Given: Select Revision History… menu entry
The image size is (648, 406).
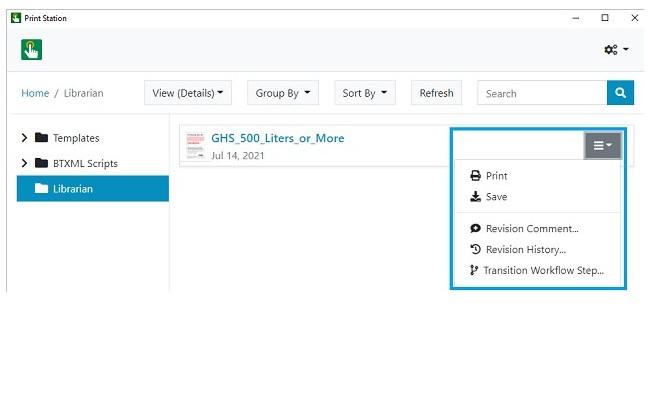Looking at the screenshot, I should [518, 249].
